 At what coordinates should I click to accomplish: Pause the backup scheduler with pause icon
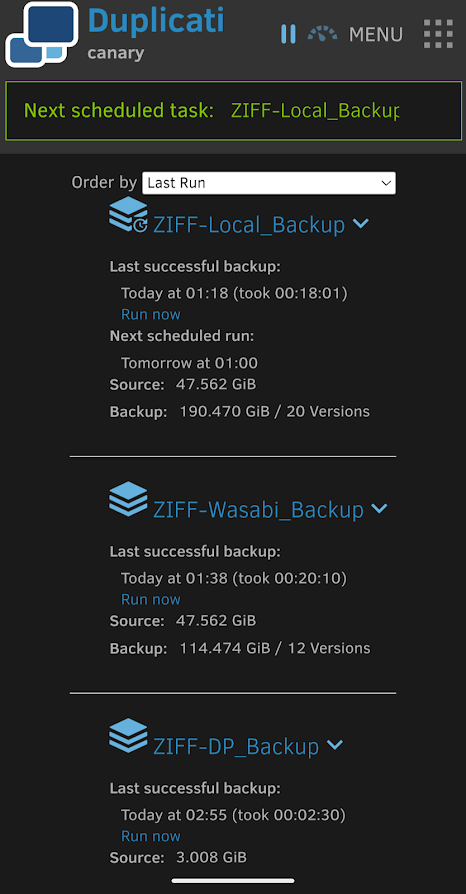[288, 34]
